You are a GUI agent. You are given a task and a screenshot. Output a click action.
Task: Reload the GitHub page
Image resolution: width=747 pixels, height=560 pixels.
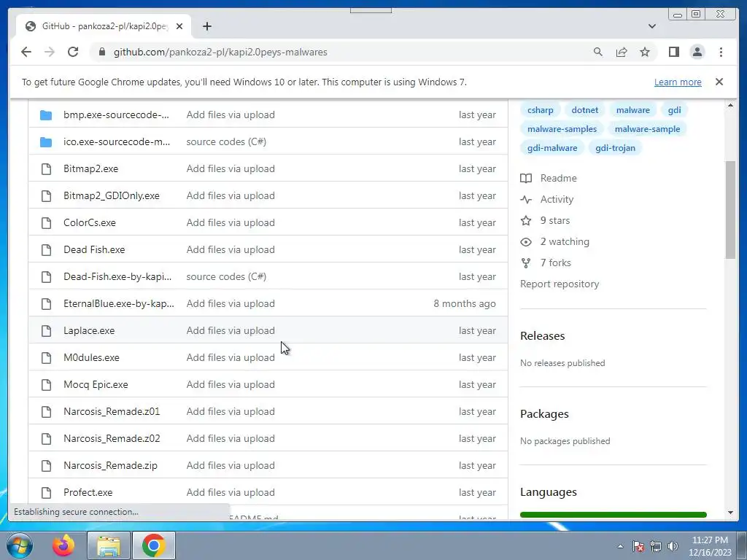click(x=73, y=52)
